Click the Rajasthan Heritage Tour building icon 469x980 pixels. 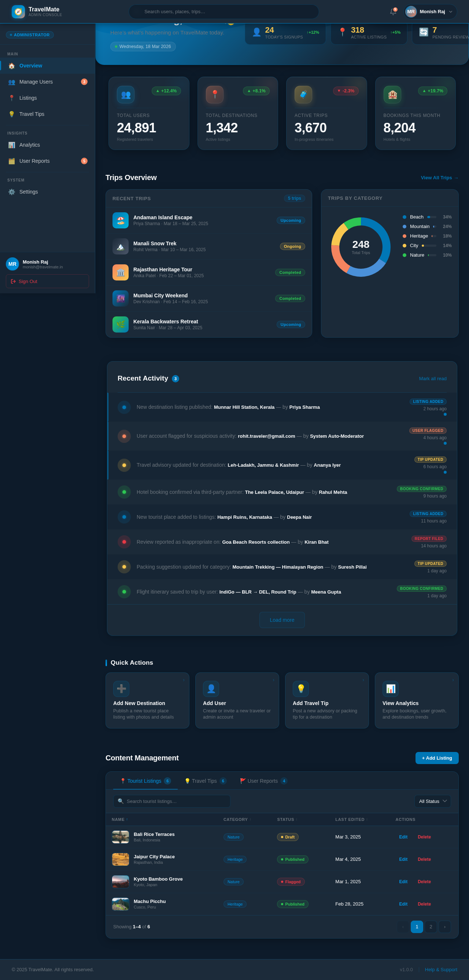121,272
